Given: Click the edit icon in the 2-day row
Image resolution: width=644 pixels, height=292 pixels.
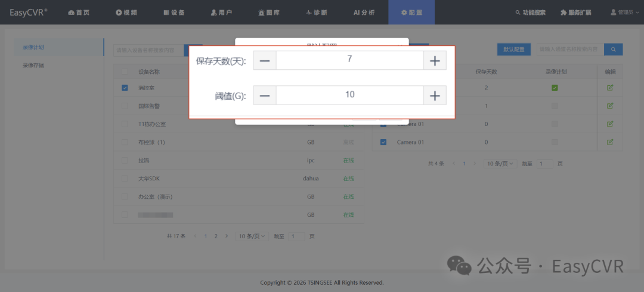Looking at the screenshot, I should (x=610, y=88).
